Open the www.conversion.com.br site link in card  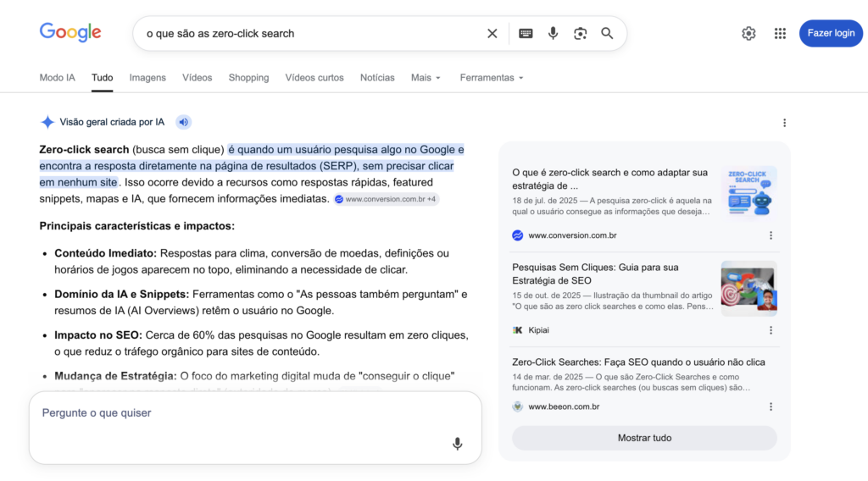click(x=572, y=235)
